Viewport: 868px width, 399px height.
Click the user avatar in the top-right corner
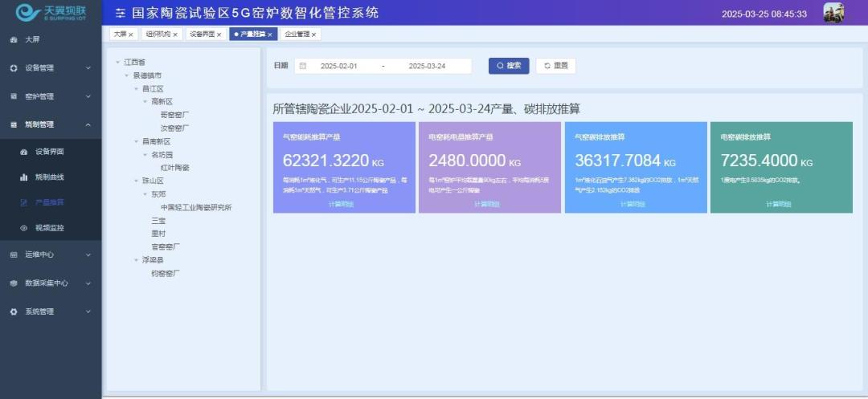click(x=833, y=13)
